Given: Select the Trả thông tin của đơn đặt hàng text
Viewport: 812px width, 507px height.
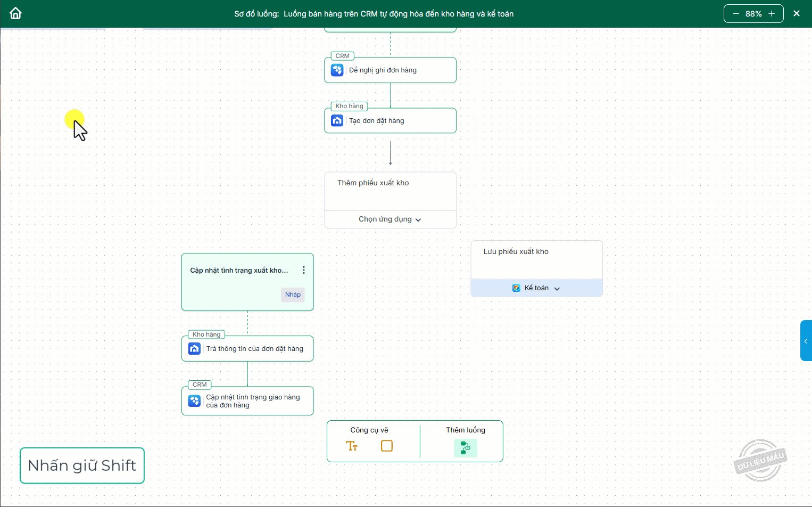Looking at the screenshot, I should pyautogui.click(x=255, y=349).
